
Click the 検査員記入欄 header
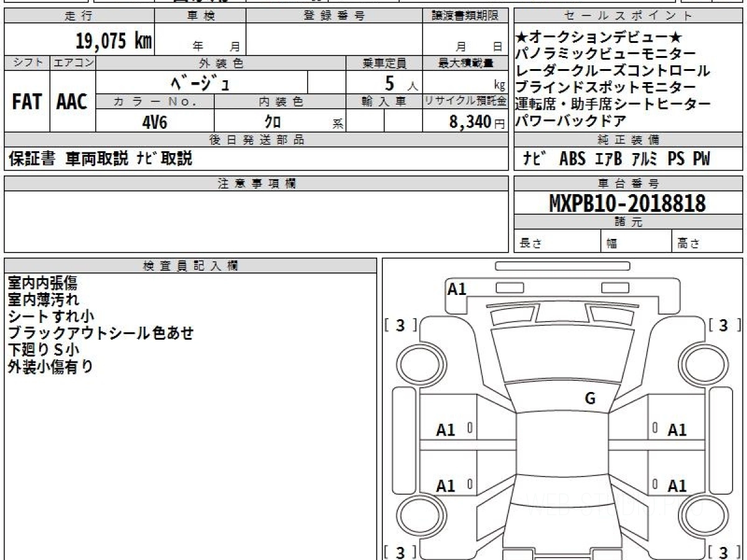pyautogui.click(x=190, y=266)
